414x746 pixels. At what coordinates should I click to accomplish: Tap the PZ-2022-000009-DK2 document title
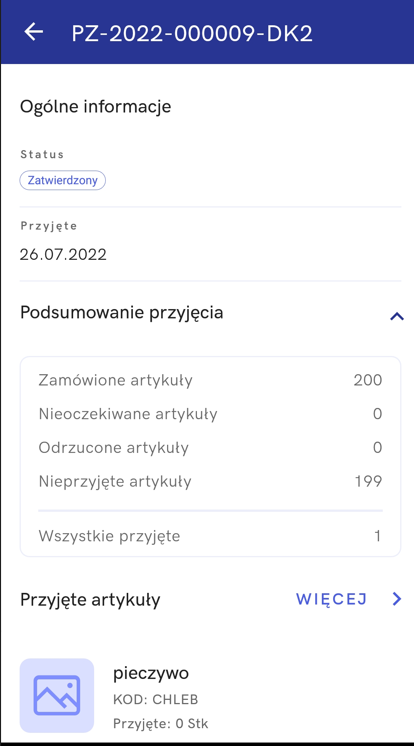click(192, 34)
